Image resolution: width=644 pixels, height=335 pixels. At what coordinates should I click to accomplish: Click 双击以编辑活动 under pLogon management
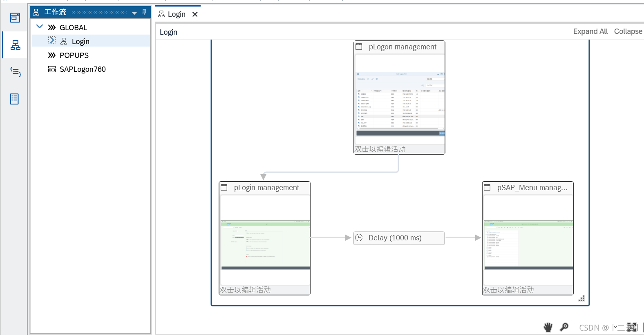(x=380, y=149)
